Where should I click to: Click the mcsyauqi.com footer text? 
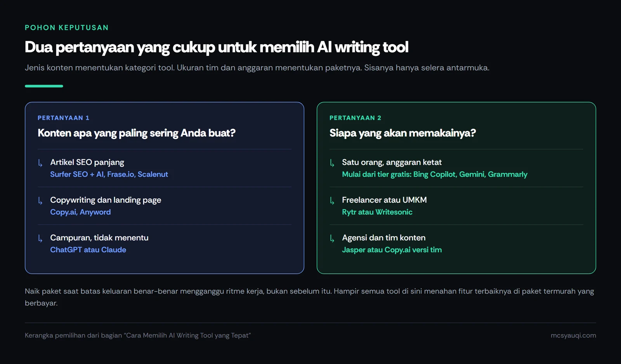[573, 335]
